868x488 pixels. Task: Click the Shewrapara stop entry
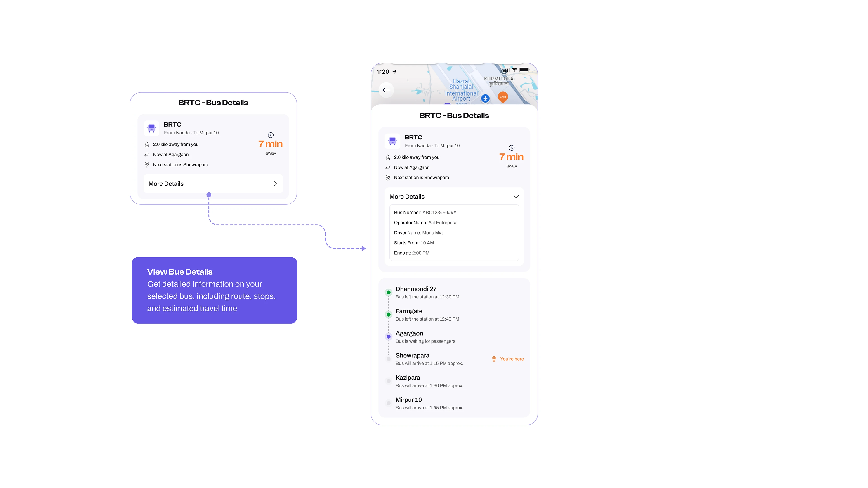(413, 355)
